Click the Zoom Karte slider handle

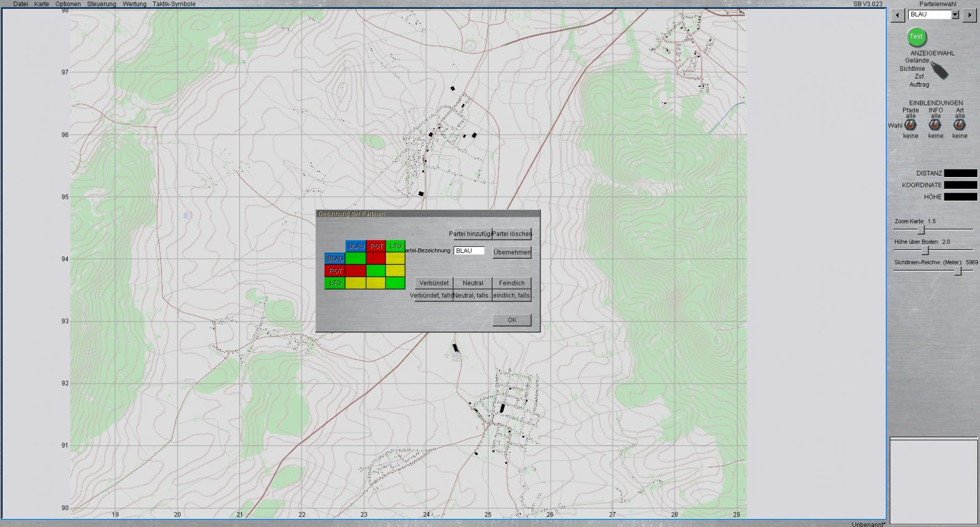(x=921, y=230)
